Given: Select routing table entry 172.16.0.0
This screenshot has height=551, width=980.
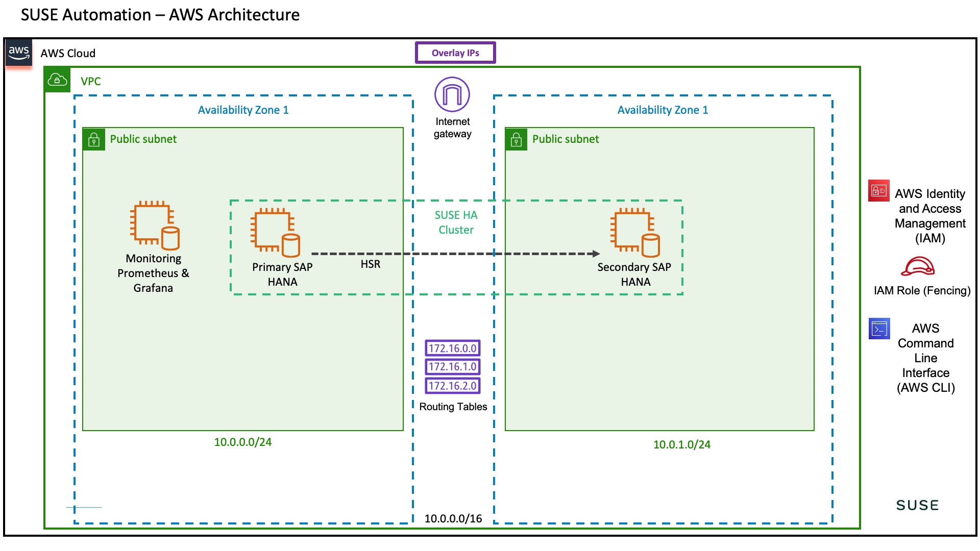Looking at the screenshot, I should tap(453, 348).
